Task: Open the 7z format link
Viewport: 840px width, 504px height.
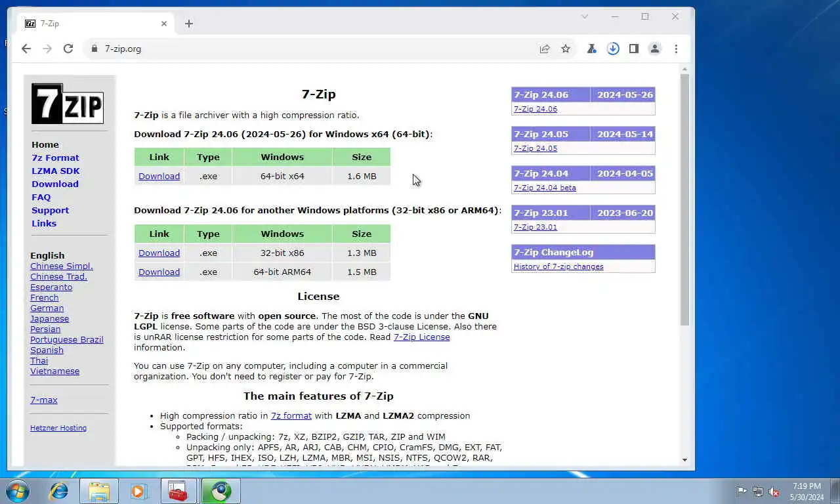Action: [291, 415]
